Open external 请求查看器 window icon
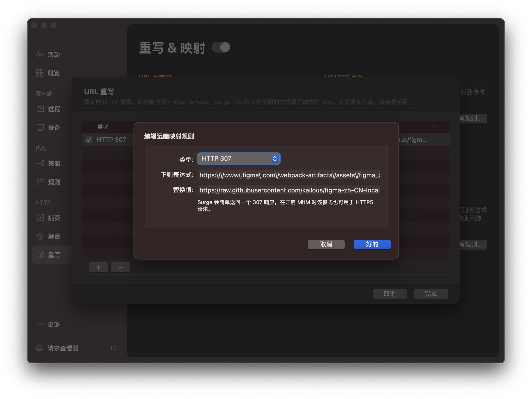The width and height of the screenshot is (532, 399). coord(113,348)
